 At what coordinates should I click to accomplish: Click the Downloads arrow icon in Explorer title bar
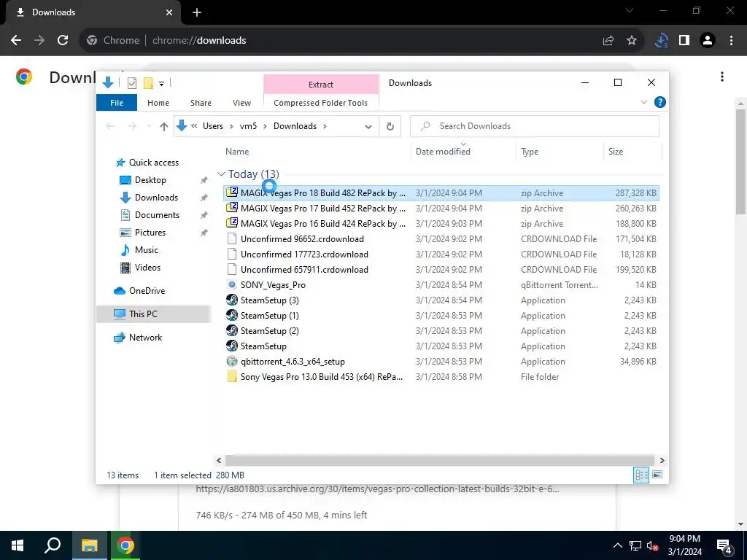point(108,82)
